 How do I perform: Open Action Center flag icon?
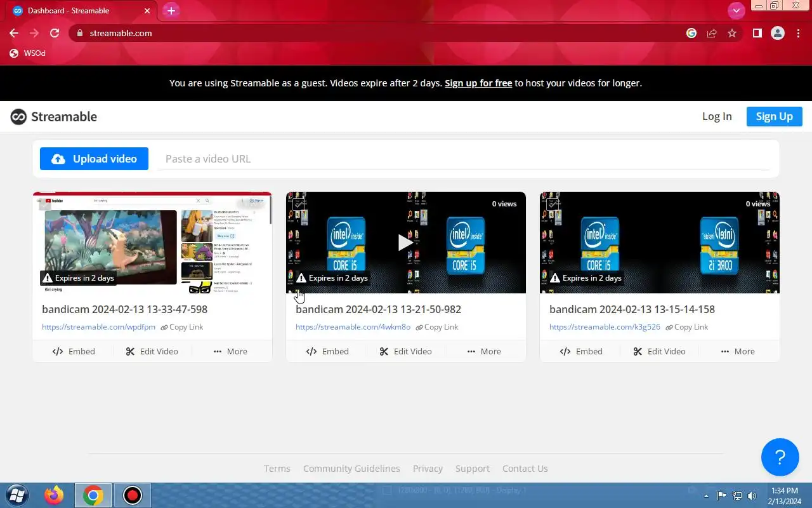coord(721,496)
